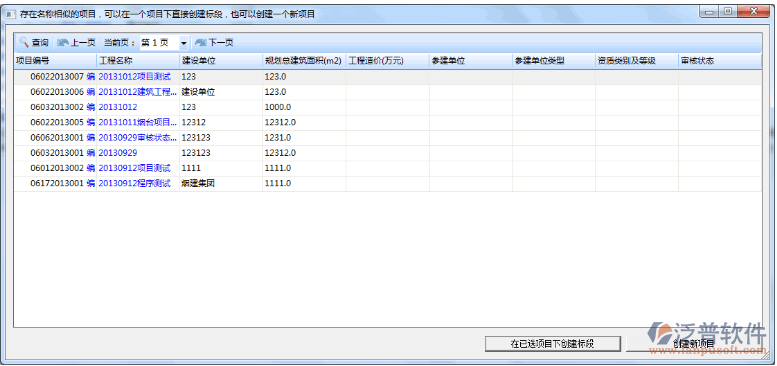The width and height of the screenshot is (777, 366).
Task: Open the 20131012项目测试 project link
Action: click(134, 77)
